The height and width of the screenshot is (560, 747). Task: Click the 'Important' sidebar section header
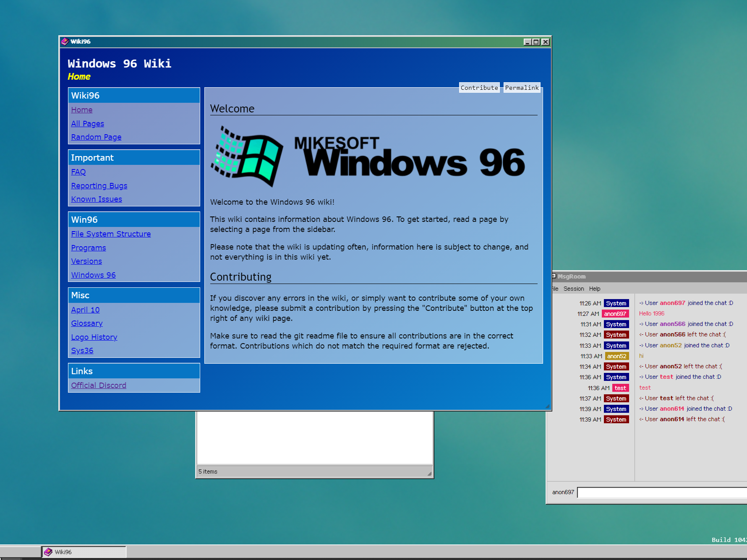(x=134, y=158)
